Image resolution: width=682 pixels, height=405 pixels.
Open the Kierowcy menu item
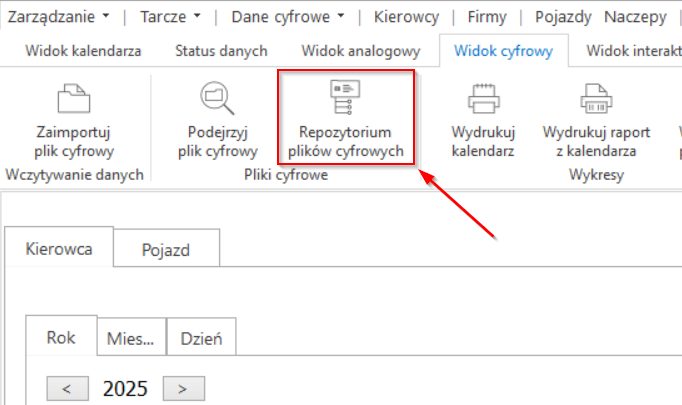tap(406, 17)
